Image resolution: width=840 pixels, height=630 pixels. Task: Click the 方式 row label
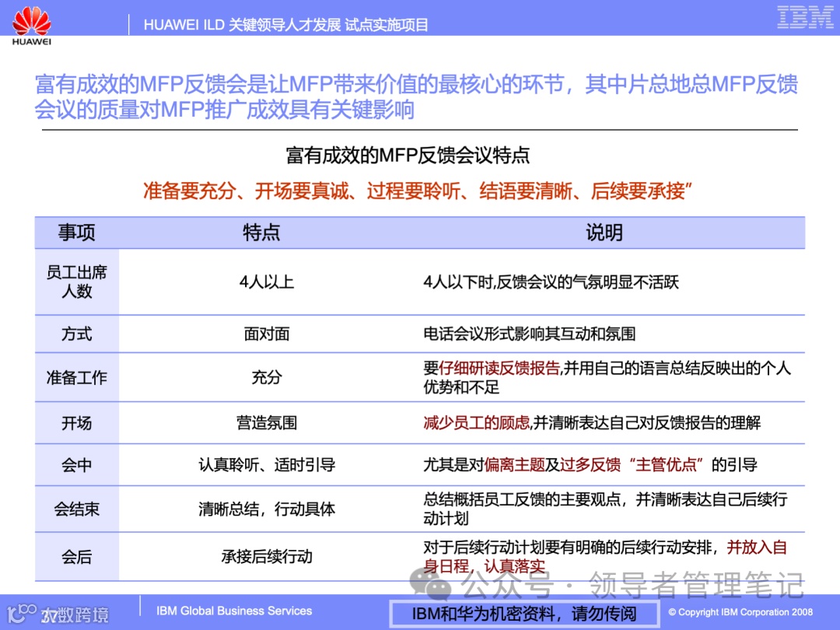[x=77, y=333]
